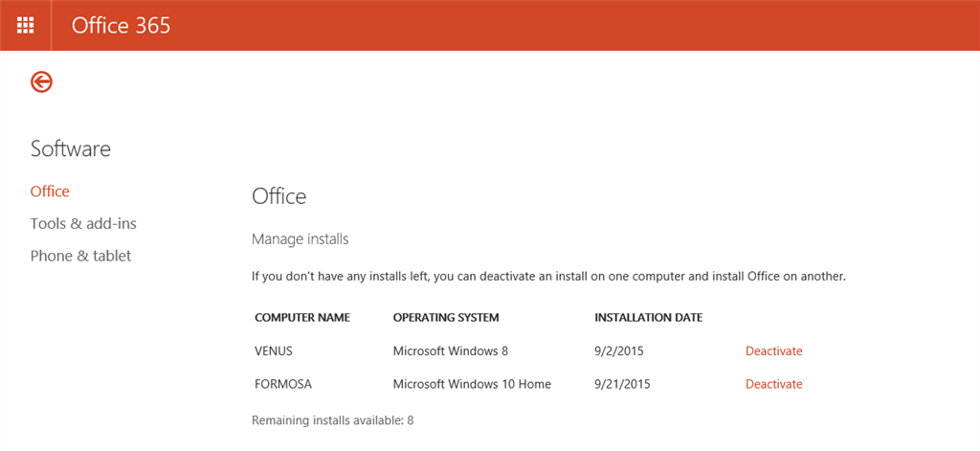The width and height of the screenshot is (980, 451).
Task: Deactivate the FORMOSA computer install
Action: click(773, 384)
